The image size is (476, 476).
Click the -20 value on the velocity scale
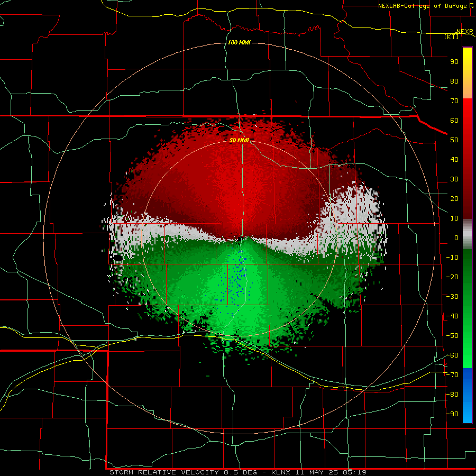(452, 277)
